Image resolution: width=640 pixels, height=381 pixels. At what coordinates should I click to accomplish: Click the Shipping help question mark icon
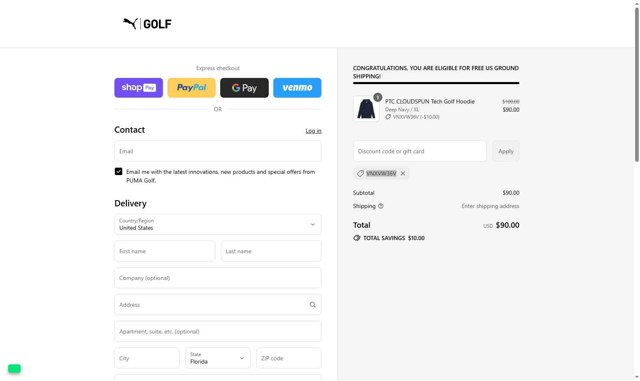click(x=381, y=206)
